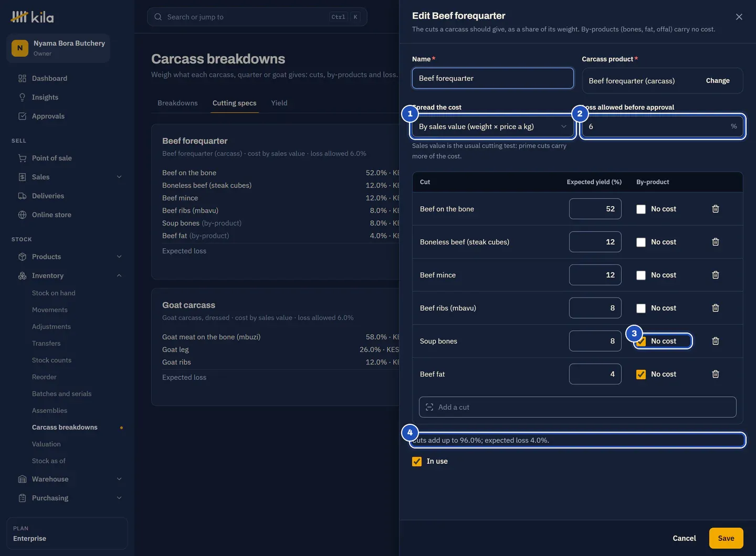Toggle No cost for Beef on the bone
Screen dimensions: 756x556
(x=641, y=209)
